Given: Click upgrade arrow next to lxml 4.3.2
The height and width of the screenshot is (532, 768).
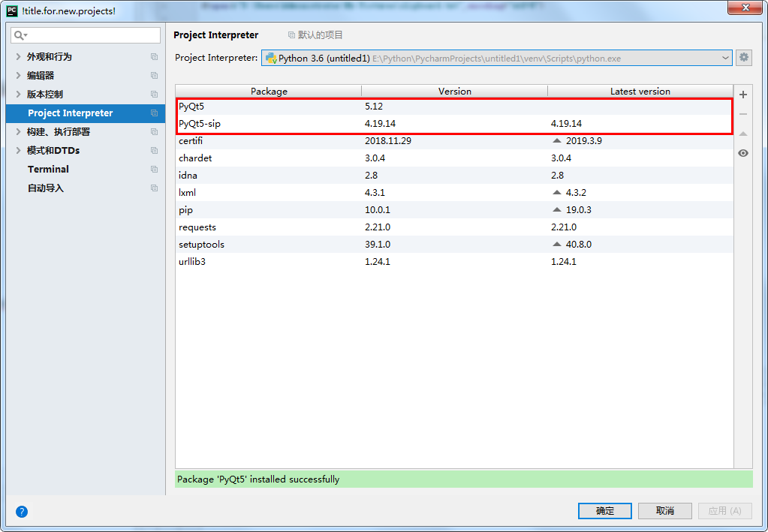Looking at the screenshot, I should (556, 192).
